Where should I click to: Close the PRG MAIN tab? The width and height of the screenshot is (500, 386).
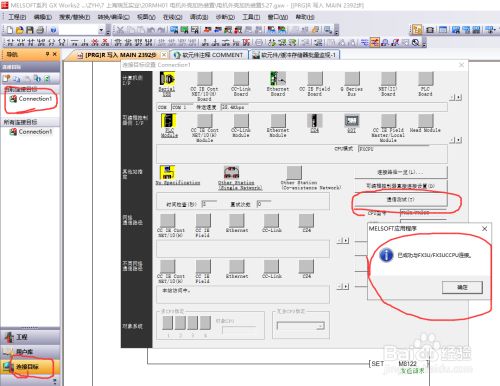point(164,55)
